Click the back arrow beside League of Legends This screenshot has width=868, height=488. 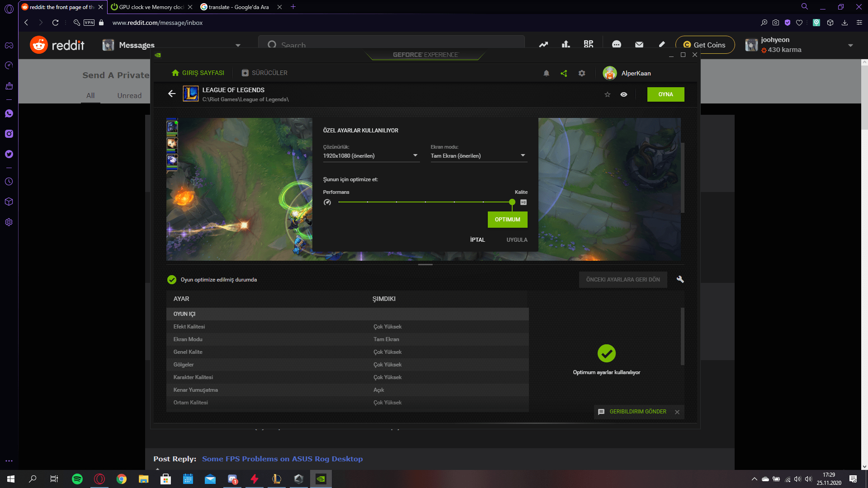[172, 94]
